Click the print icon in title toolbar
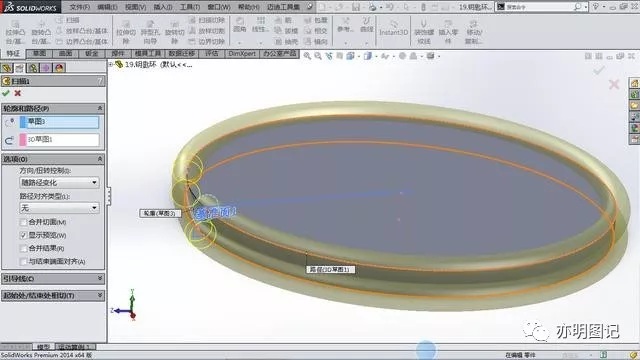 (372, 7)
